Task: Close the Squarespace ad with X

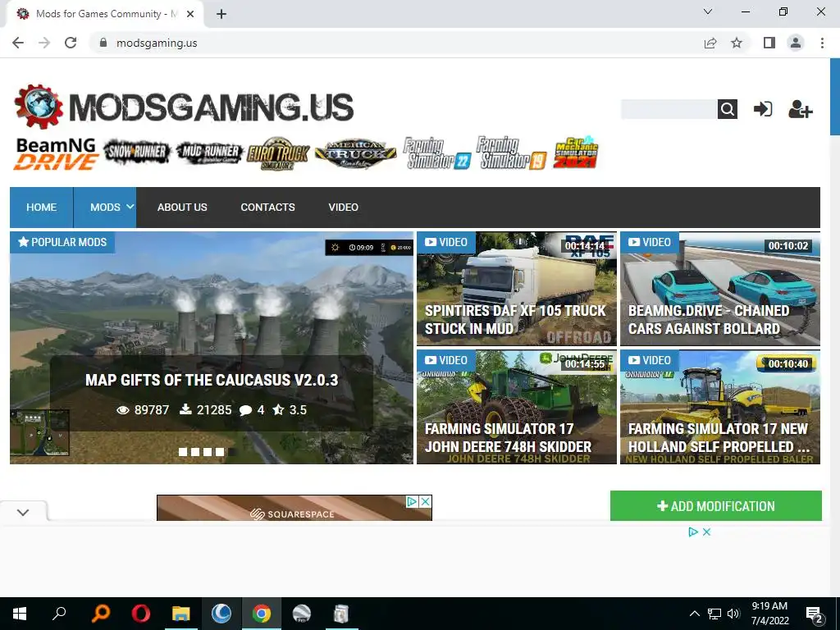Action: (x=426, y=501)
